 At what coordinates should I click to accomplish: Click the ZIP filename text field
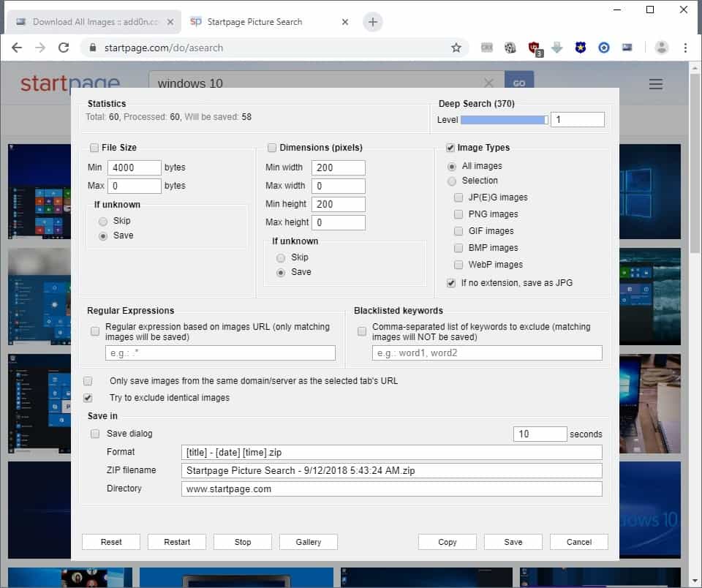[391, 470]
